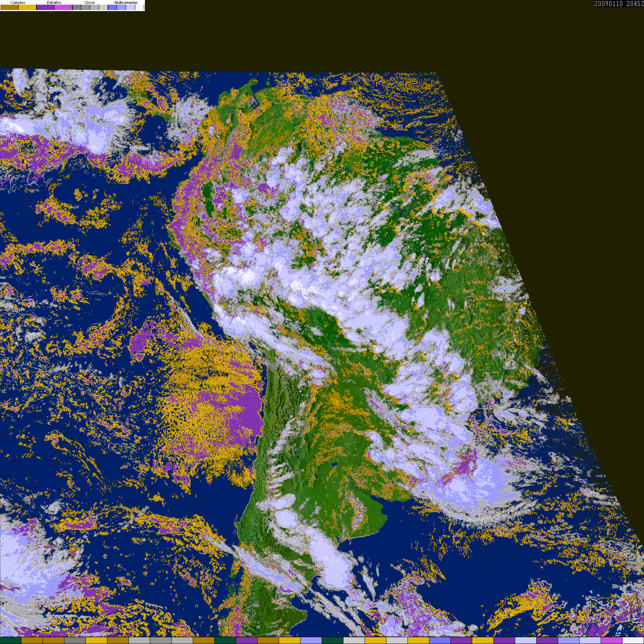Click the yellow Cúmulos legend swatch
The image size is (644, 644).
pos(28,7)
